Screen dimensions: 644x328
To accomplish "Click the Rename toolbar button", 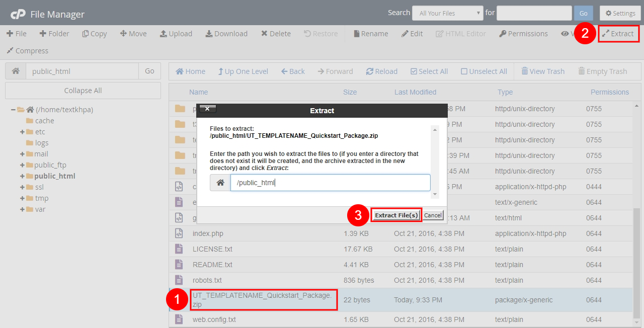I will [371, 34].
